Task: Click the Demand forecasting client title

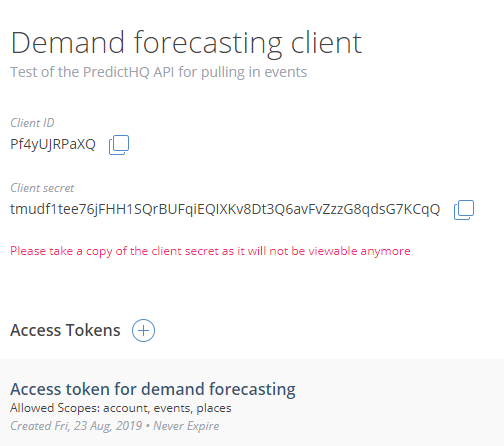Action: click(x=186, y=43)
